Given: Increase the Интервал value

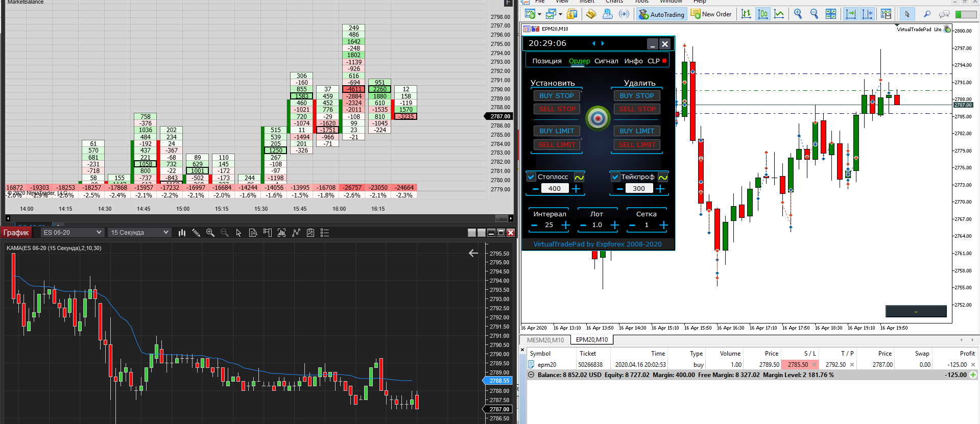Looking at the screenshot, I should [565, 225].
